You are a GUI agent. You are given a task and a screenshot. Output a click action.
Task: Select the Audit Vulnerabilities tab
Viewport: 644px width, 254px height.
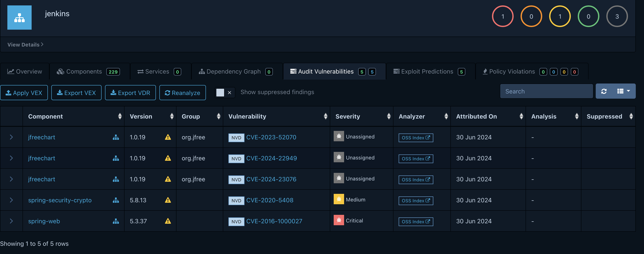coord(334,72)
